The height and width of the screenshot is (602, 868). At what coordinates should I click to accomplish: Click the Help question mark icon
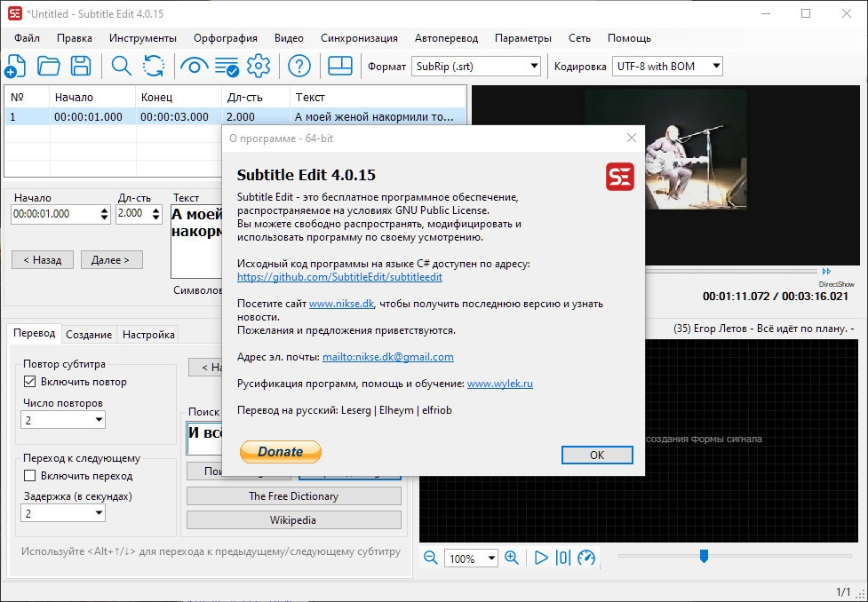tap(299, 67)
